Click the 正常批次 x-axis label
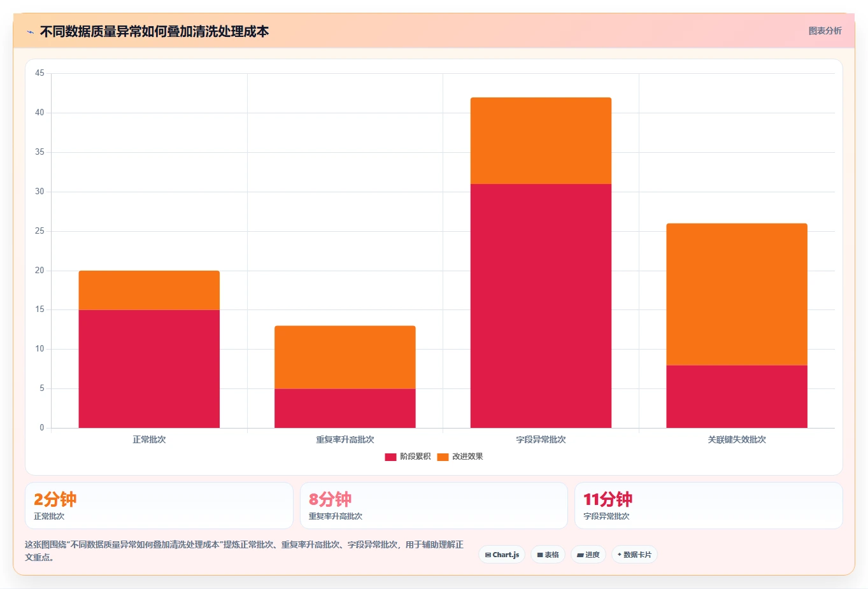 149,439
